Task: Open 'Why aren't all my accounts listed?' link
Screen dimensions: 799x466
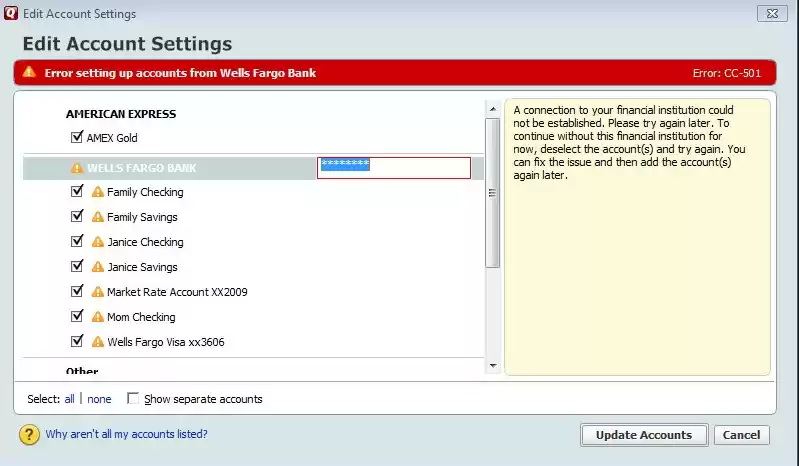Action: click(x=126, y=434)
